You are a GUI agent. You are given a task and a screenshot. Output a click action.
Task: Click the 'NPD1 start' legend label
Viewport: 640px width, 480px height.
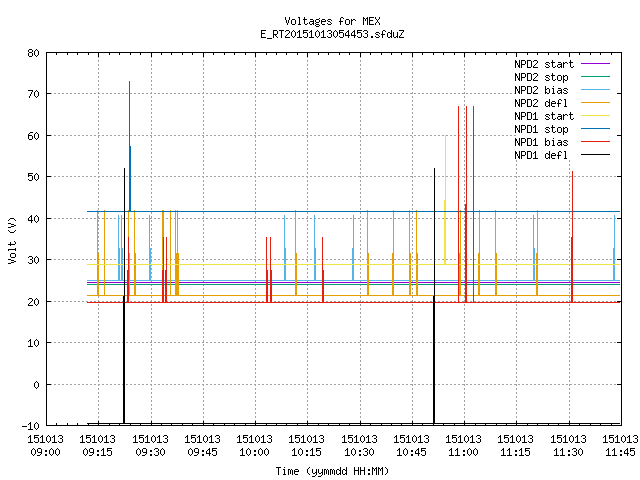click(x=544, y=116)
